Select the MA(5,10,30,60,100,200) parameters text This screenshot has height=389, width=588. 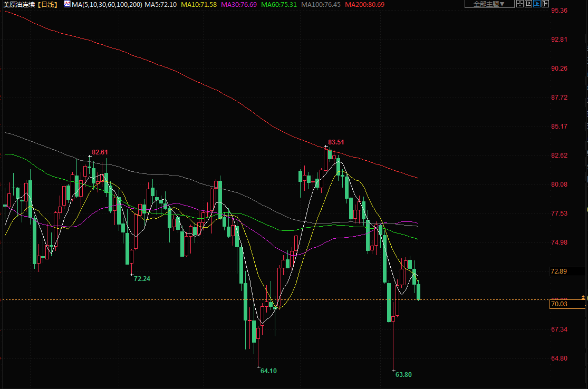(x=107, y=4)
